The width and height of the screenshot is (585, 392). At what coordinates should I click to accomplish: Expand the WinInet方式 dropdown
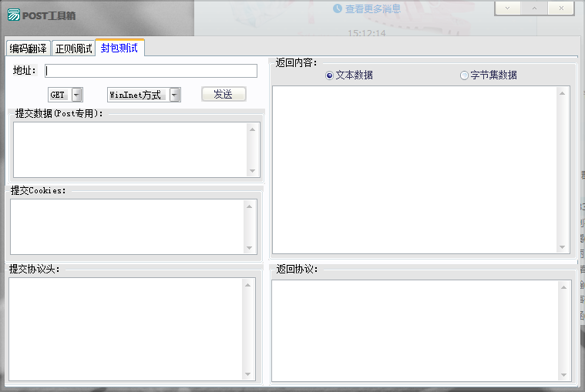click(175, 95)
